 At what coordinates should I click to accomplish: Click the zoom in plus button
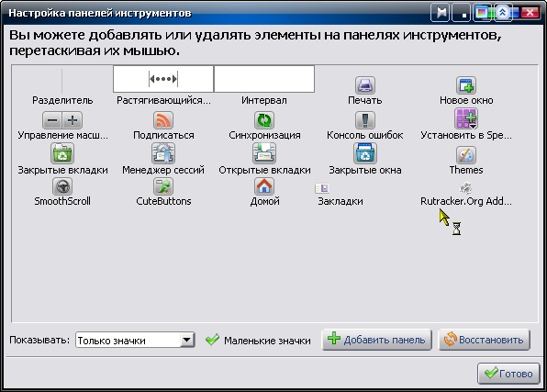pyautogui.click(x=73, y=120)
